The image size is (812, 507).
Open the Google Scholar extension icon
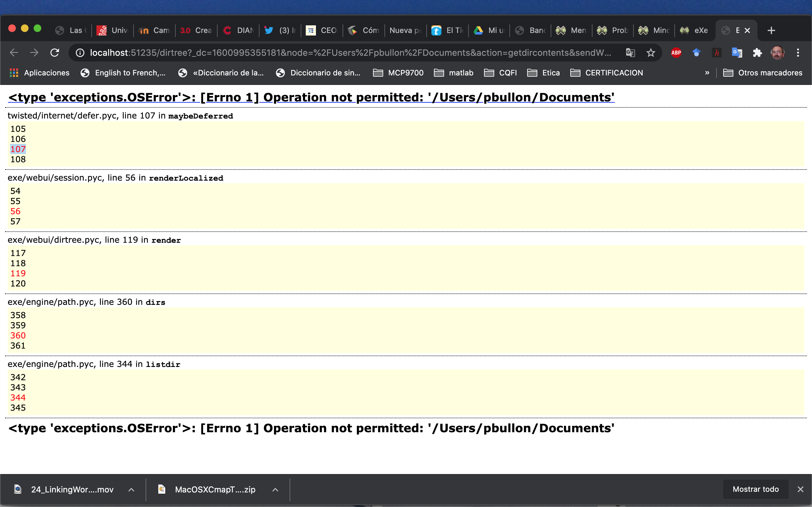coord(697,53)
